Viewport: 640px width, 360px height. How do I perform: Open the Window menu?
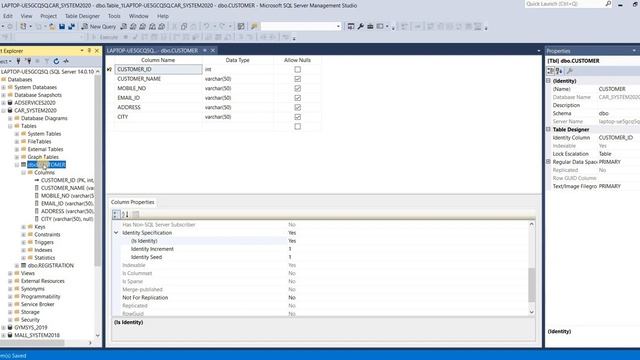pos(138,16)
